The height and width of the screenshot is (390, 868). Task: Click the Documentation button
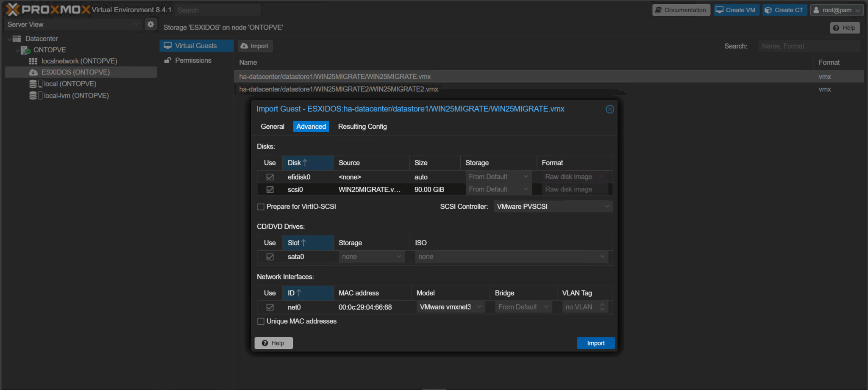point(681,10)
